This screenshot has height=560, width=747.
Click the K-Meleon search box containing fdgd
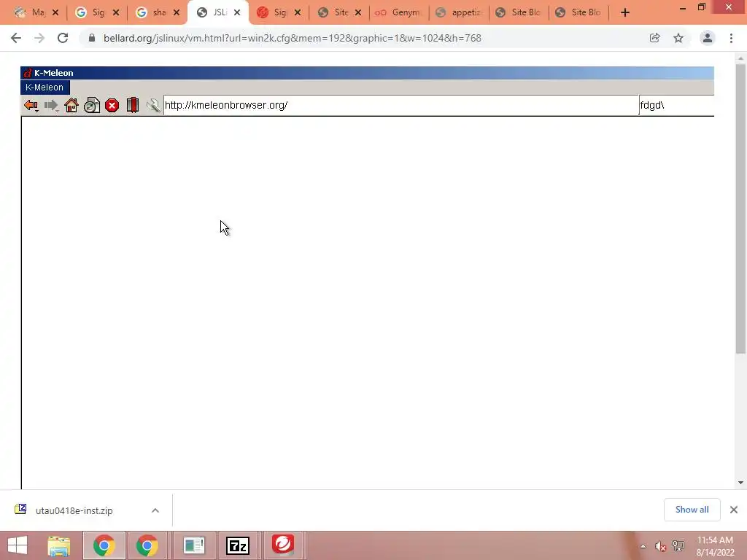tap(676, 105)
